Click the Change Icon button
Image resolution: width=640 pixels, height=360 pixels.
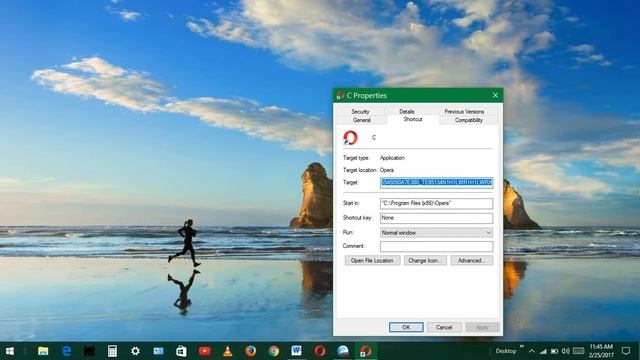click(x=425, y=260)
